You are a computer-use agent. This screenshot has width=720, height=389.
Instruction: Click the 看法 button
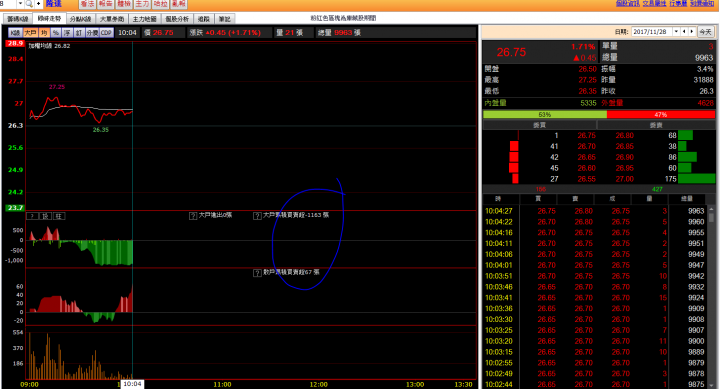87,4
